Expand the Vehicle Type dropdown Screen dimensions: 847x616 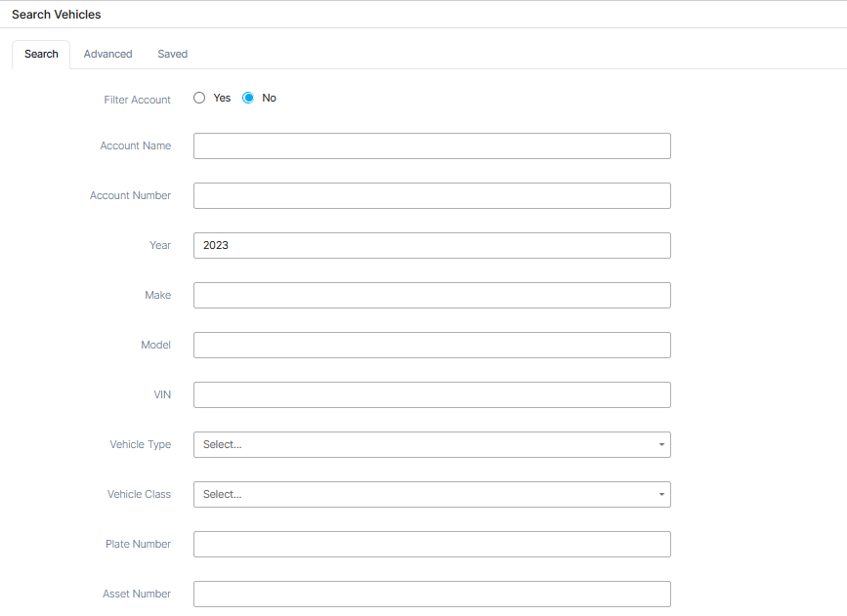432,445
